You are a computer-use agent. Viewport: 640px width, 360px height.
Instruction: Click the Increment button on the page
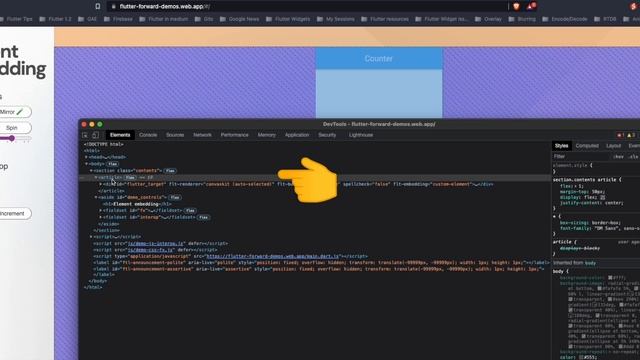point(13,213)
